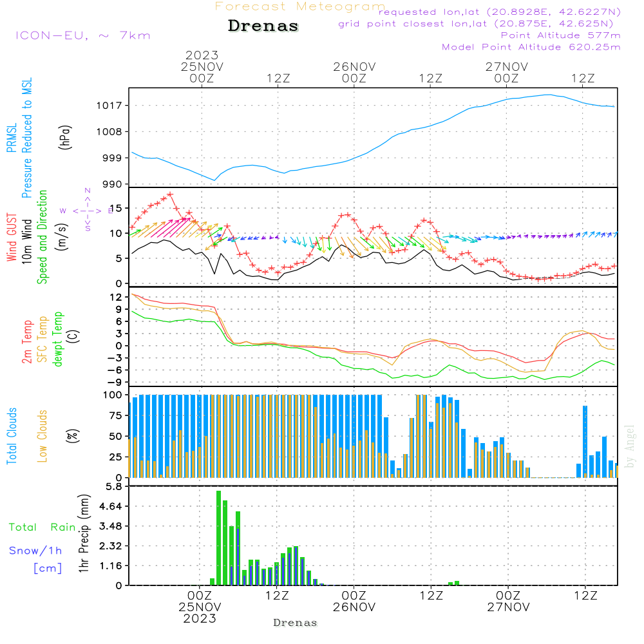Click the "(m/s)" unit label
The height and width of the screenshot is (644, 644).
pos(62,237)
